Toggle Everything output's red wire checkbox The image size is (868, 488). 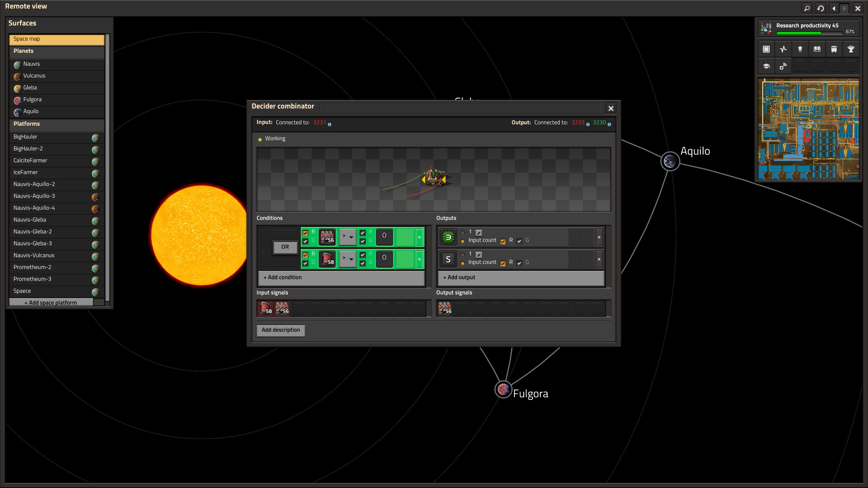coord(503,241)
